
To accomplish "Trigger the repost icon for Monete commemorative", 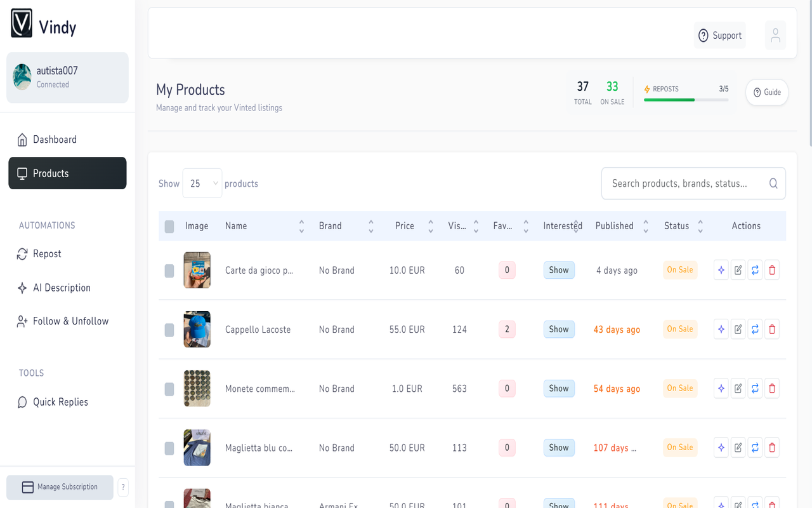I will click(x=755, y=388).
